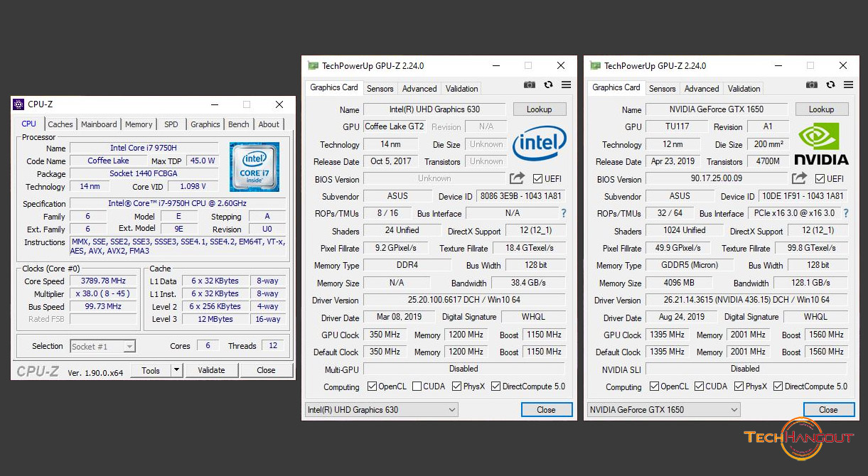Toggle UEFI checkbox in Intel GPU-Z window
Image resolution: width=868 pixels, height=476 pixels.
[x=537, y=178]
